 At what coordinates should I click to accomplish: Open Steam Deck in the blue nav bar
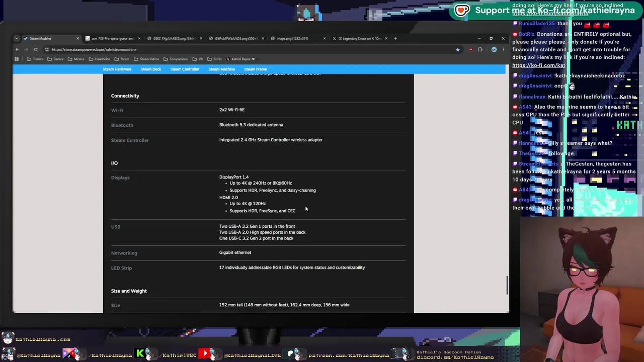(151, 69)
